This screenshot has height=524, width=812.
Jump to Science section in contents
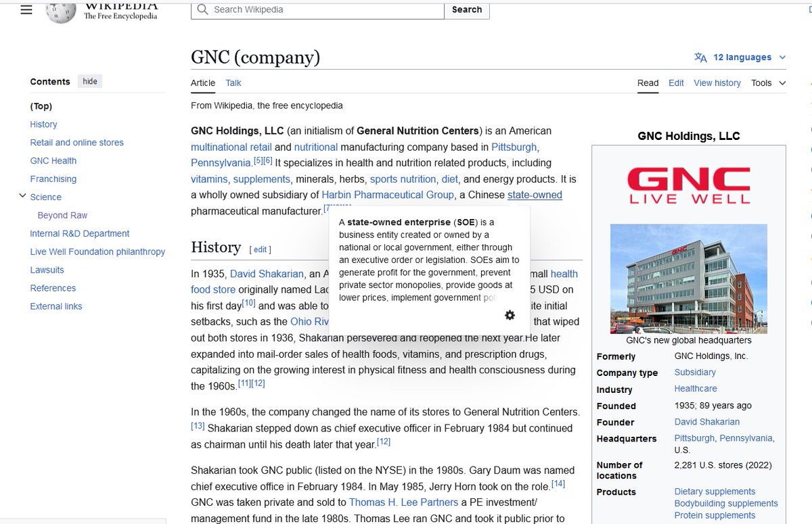(x=46, y=197)
